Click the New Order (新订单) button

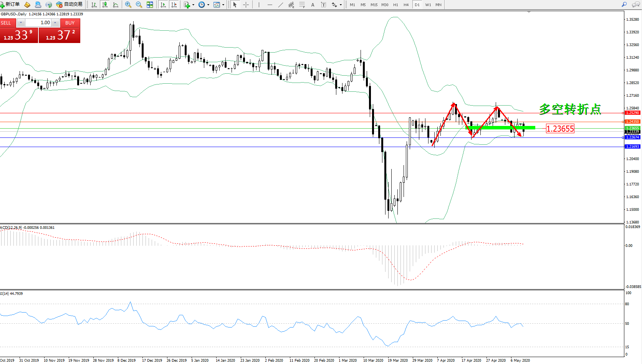[x=10, y=5]
